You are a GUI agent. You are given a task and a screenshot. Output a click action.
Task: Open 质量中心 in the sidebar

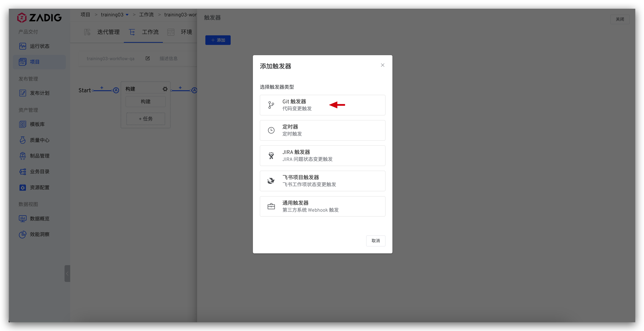tap(39, 140)
